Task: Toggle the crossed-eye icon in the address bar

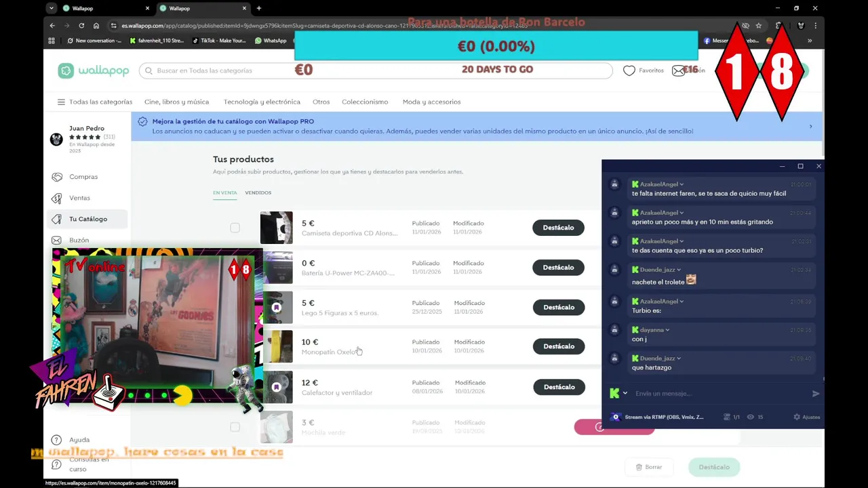Action: click(745, 25)
